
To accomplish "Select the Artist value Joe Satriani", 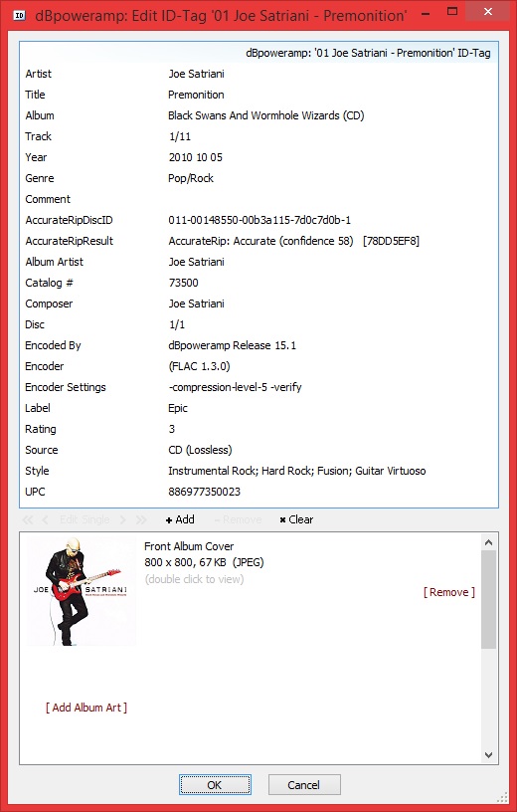I will pos(196,74).
